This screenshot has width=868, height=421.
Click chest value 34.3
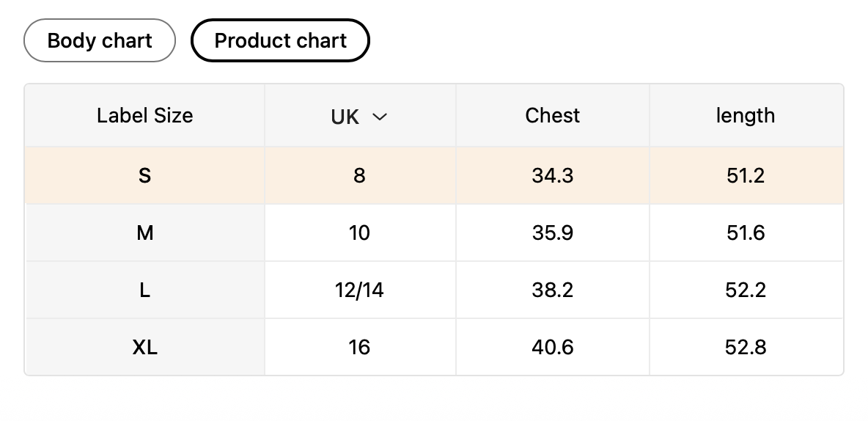click(552, 176)
